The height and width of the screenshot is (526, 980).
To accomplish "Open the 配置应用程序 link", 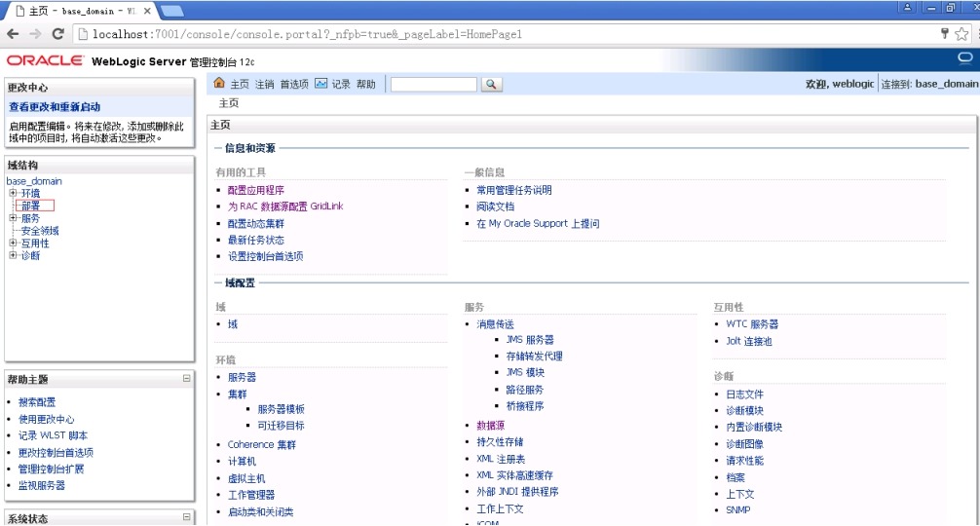I will pos(255,191).
